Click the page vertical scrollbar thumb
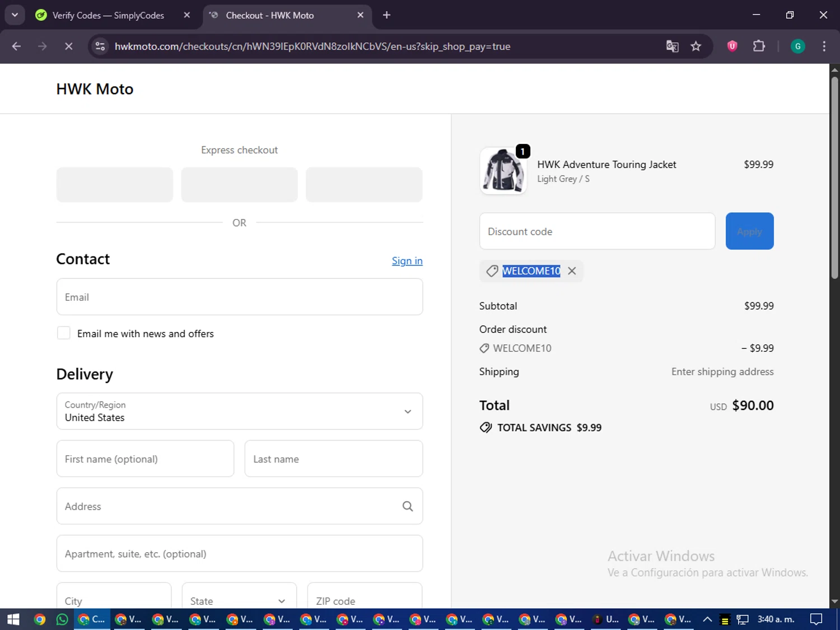Screen dimensions: 840x630 point(834,179)
